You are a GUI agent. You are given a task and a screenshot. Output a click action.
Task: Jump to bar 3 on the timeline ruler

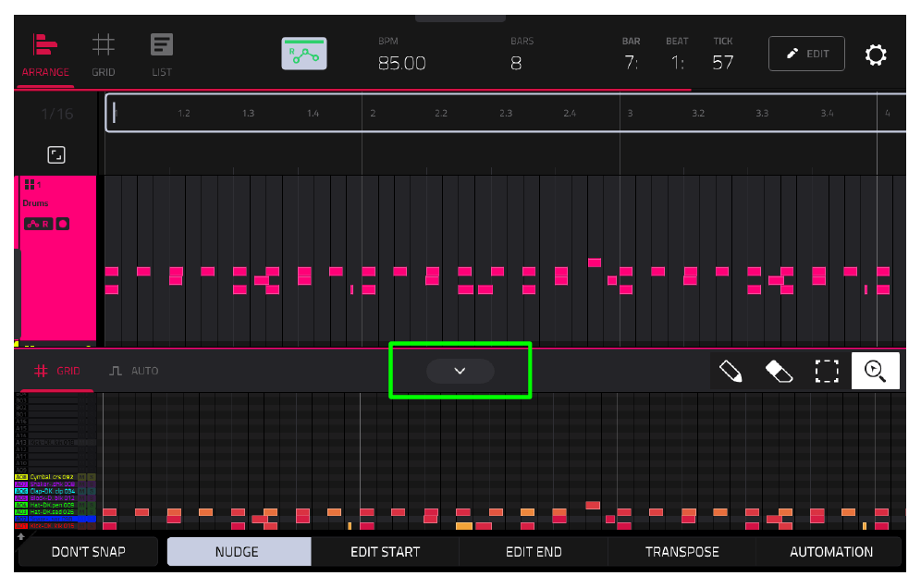pyautogui.click(x=630, y=113)
